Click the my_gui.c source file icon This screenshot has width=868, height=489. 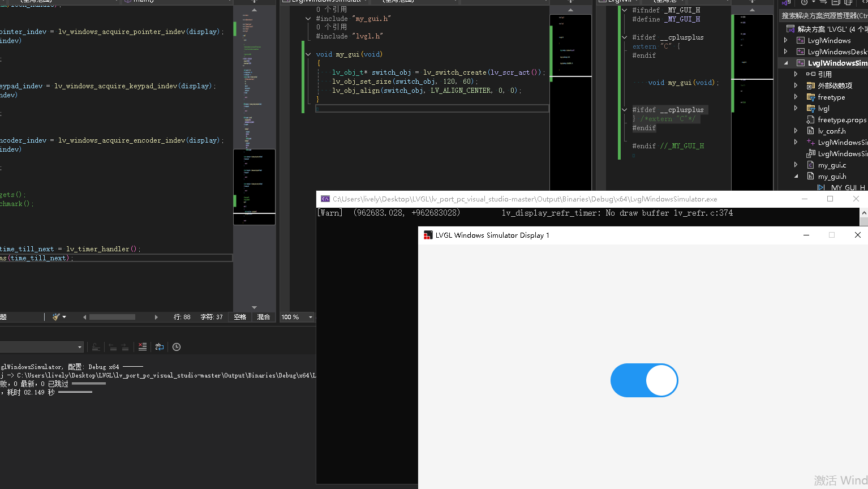811,165
